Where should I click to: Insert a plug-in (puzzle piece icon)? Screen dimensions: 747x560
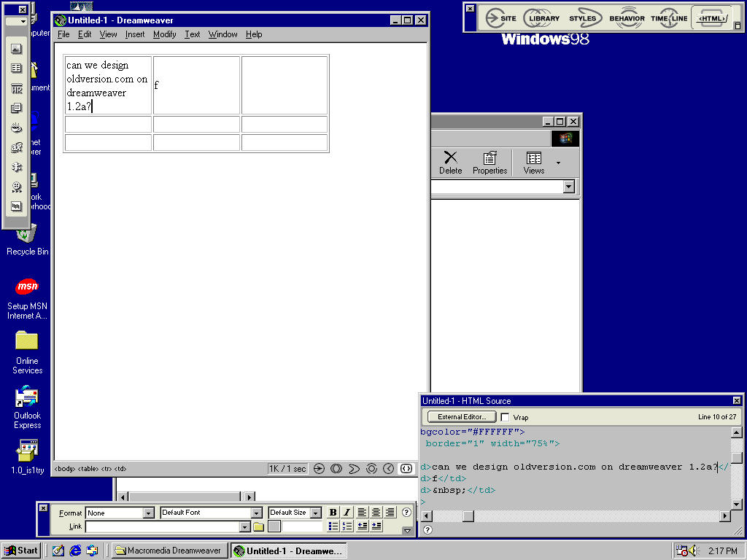pyautogui.click(x=16, y=167)
